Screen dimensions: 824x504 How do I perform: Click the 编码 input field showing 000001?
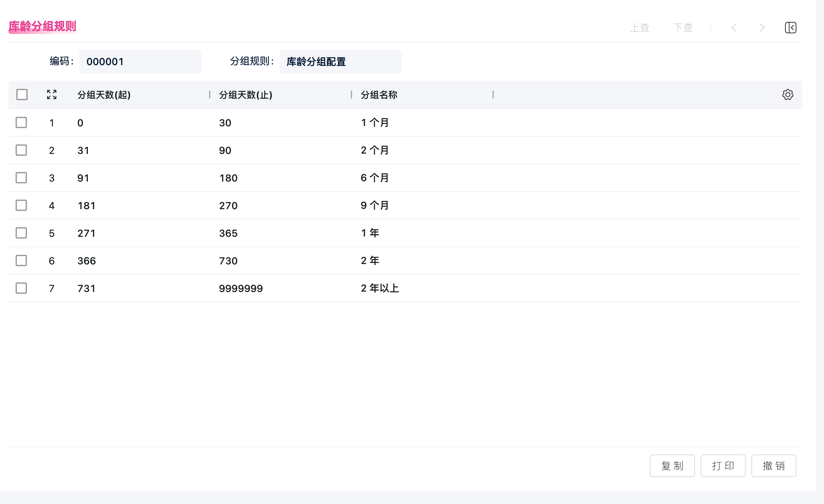(x=140, y=62)
